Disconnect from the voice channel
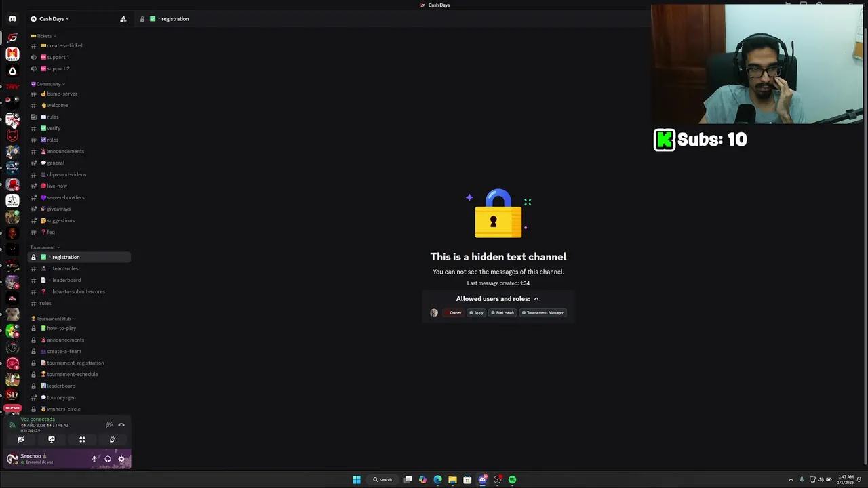This screenshot has height=488, width=868. click(x=121, y=425)
